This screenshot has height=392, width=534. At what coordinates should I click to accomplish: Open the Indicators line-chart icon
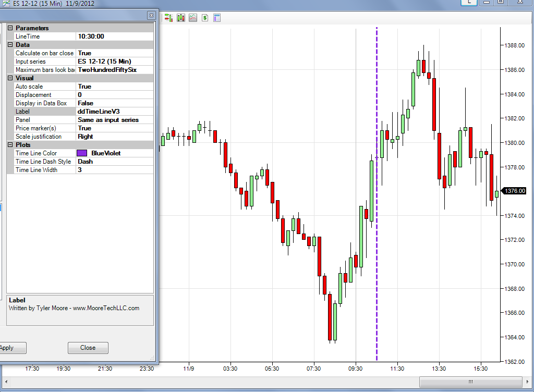click(193, 18)
